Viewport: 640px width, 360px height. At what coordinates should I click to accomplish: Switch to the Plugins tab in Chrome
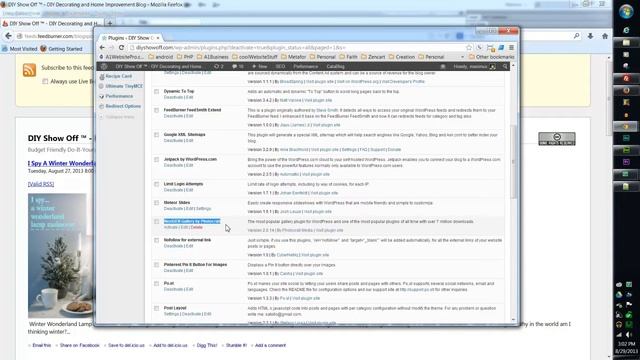130,38
